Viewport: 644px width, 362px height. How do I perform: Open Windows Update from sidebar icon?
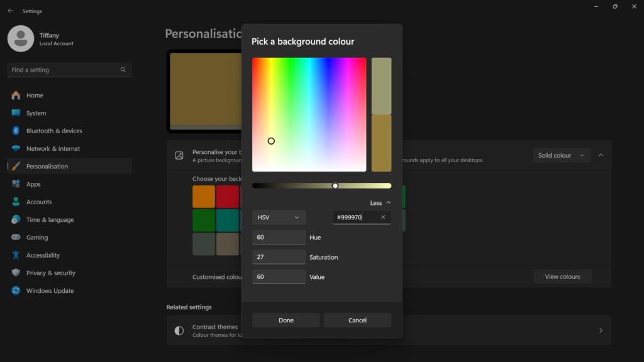(x=16, y=291)
